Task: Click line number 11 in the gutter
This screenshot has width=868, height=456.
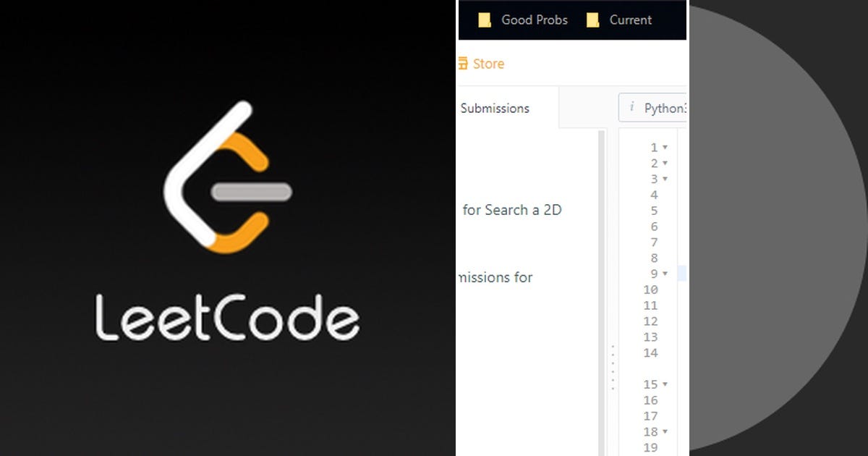Action: click(650, 305)
